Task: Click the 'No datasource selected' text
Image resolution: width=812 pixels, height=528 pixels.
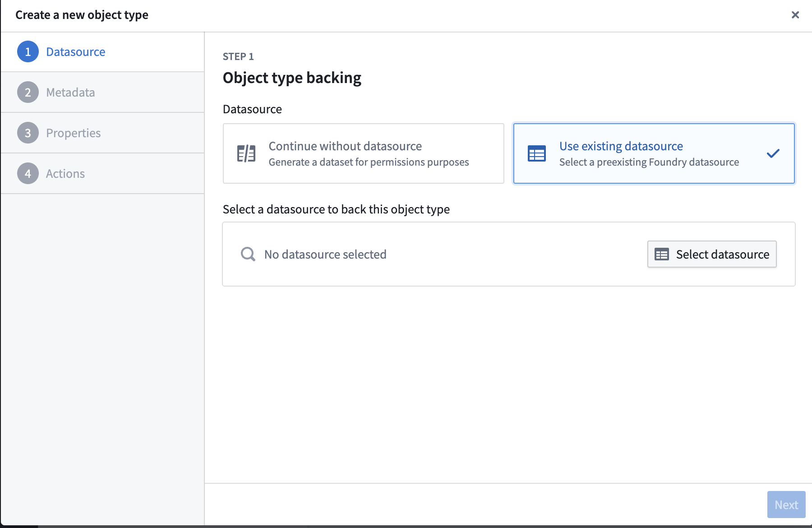Action: 325,255
